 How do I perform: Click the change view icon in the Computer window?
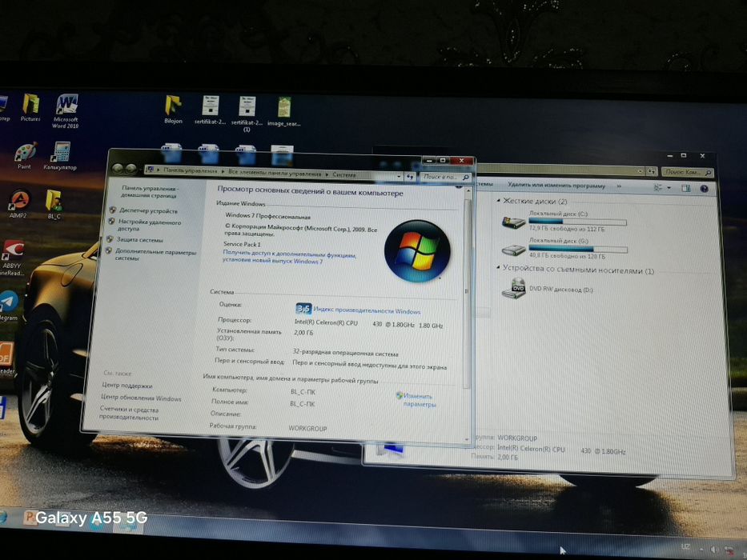[x=658, y=188]
